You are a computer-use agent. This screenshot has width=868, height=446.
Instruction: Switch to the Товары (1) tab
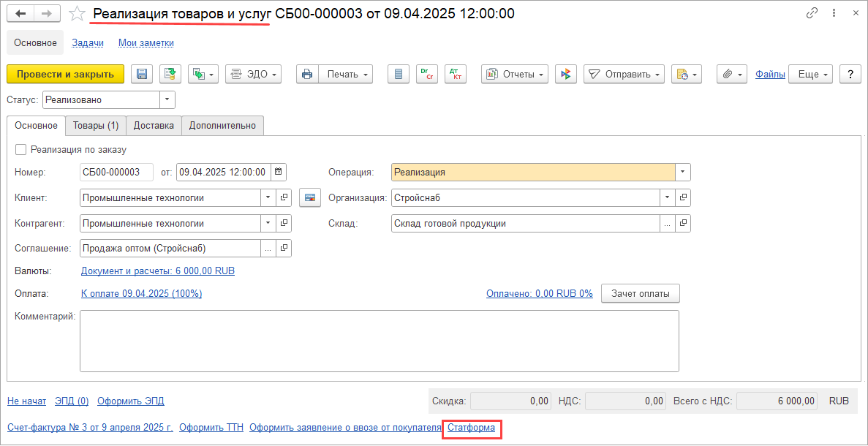[96, 126]
